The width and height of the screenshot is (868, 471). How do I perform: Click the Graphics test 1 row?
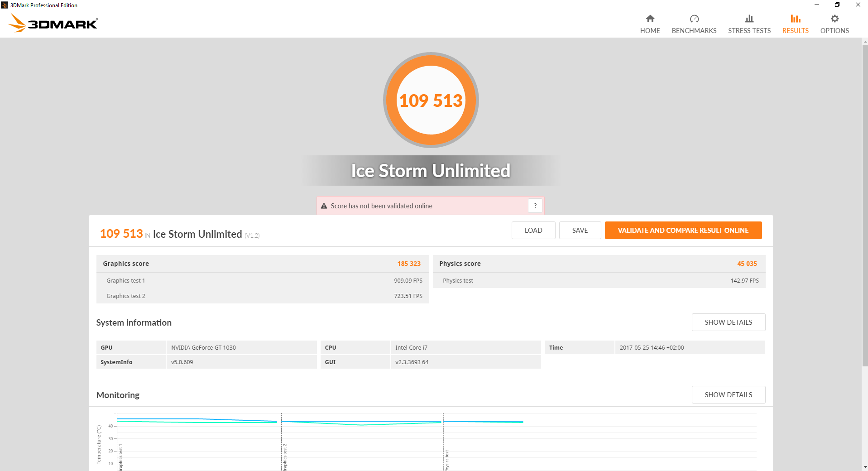[x=263, y=280]
